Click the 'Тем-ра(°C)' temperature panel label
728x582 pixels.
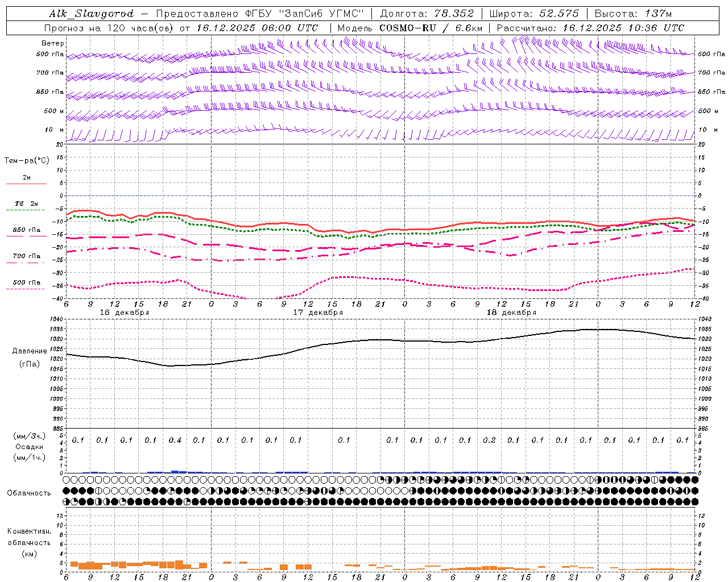tap(27, 161)
